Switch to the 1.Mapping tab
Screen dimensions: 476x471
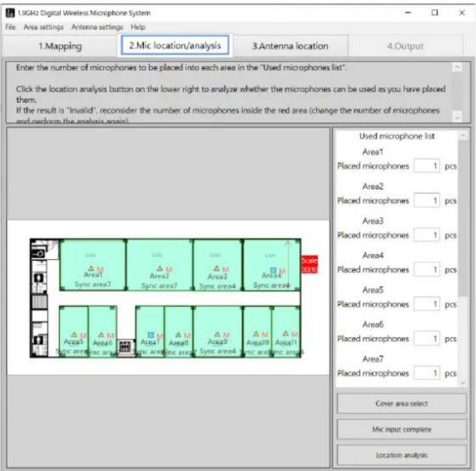click(60, 46)
